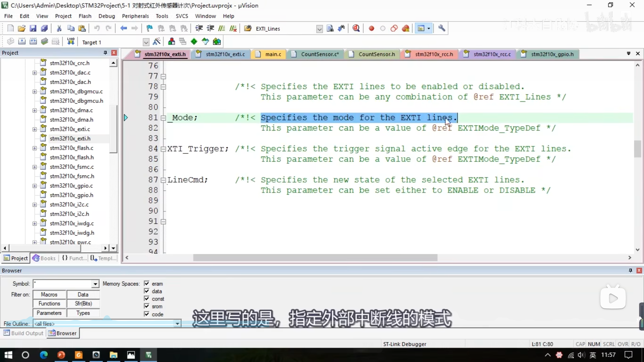This screenshot has height=362, width=644.
Task: Click the Functions filter button
Action: point(49,303)
